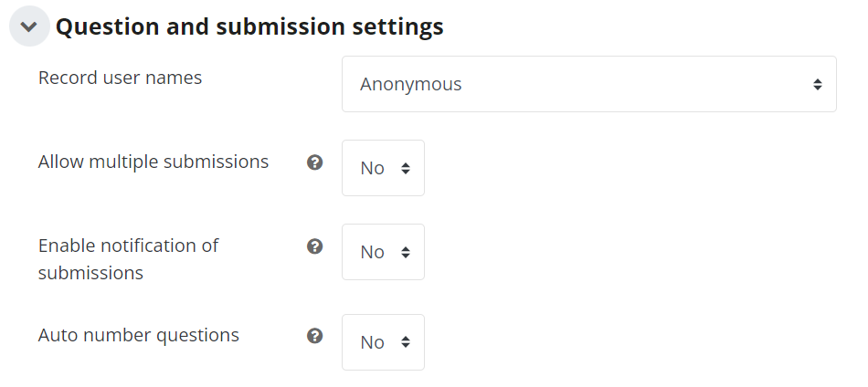Click the Enable notification of submissions label
This screenshot has height=387, width=868.
pos(129,258)
